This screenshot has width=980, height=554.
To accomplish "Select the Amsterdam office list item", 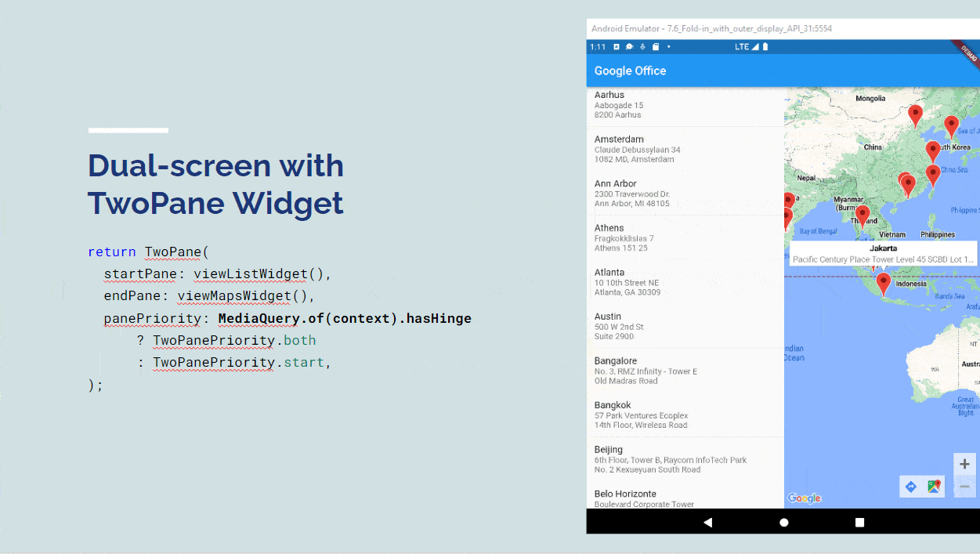I will 685,149.
